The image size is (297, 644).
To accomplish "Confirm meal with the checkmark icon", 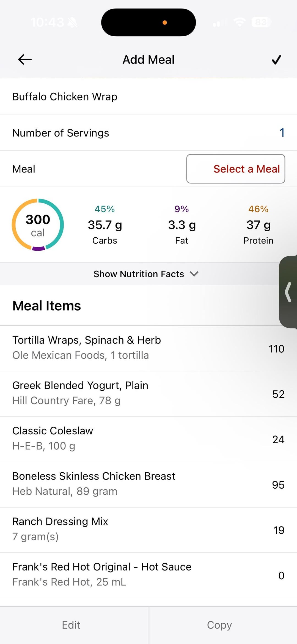I will pyautogui.click(x=276, y=59).
